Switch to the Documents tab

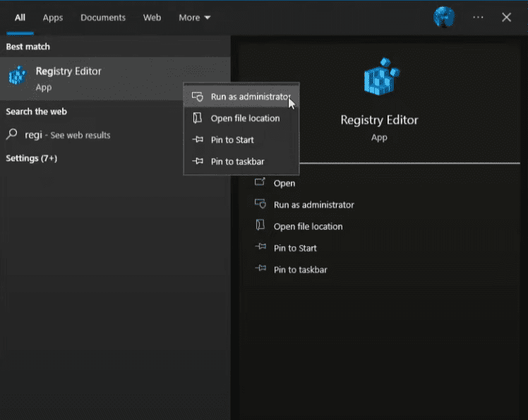click(x=103, y=18)
